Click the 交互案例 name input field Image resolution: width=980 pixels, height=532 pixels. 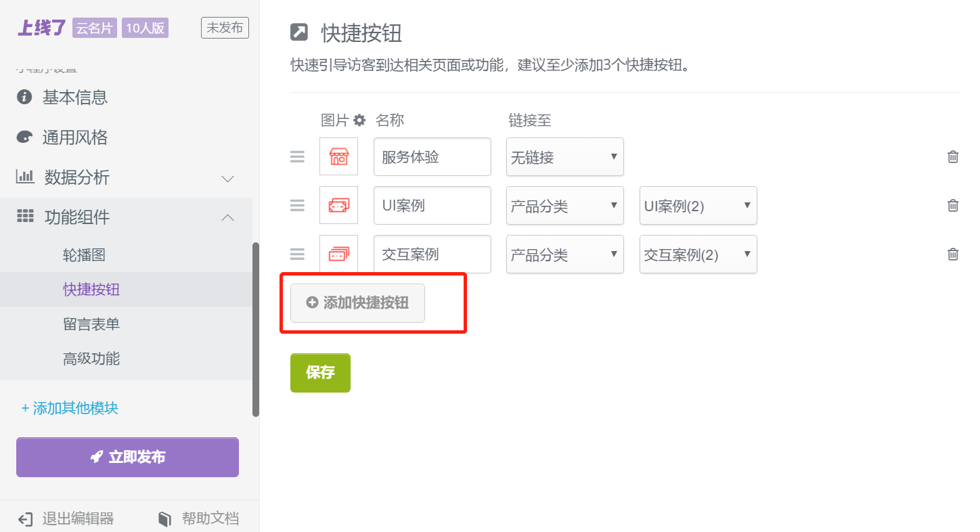tap(432, 254)
